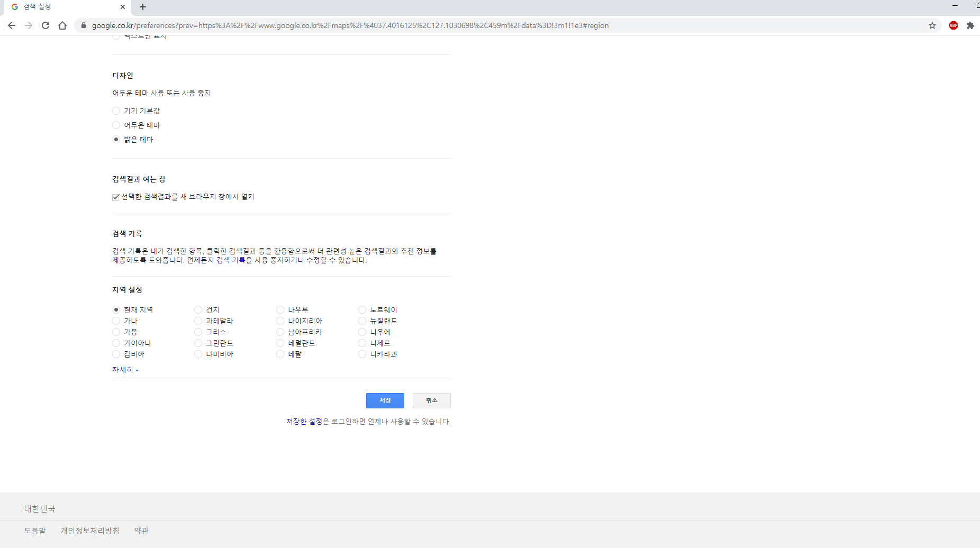This screenshot has width=980, height=548.
Task: Select the 남아프리카 region
Action: click(280, 332)
